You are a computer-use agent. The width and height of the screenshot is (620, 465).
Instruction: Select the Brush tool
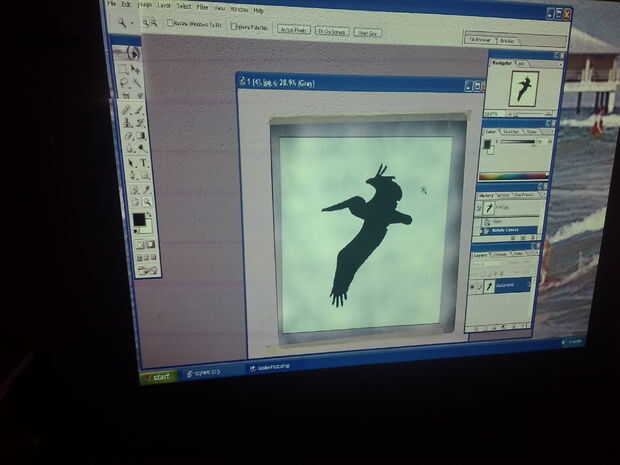[139, 110]
